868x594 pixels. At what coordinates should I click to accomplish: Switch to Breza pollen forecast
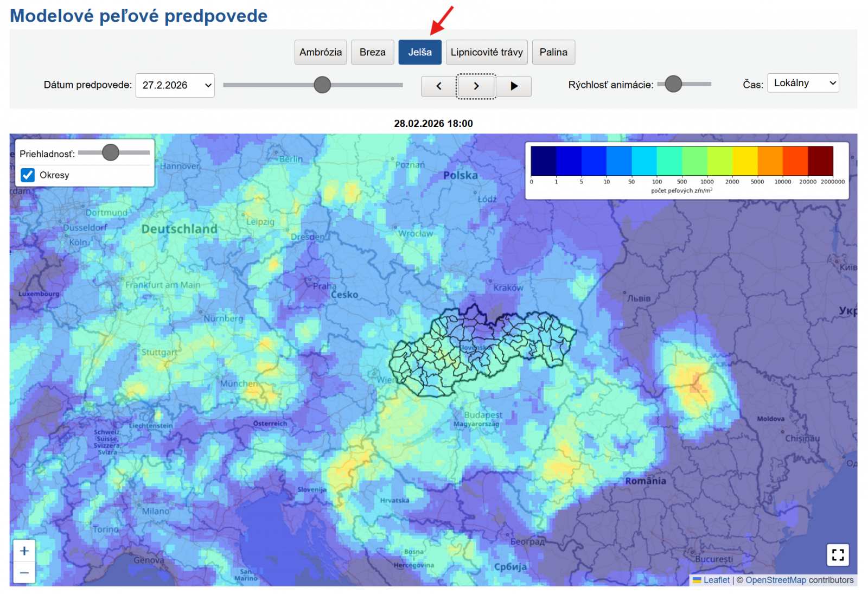[x=372, y=52]
